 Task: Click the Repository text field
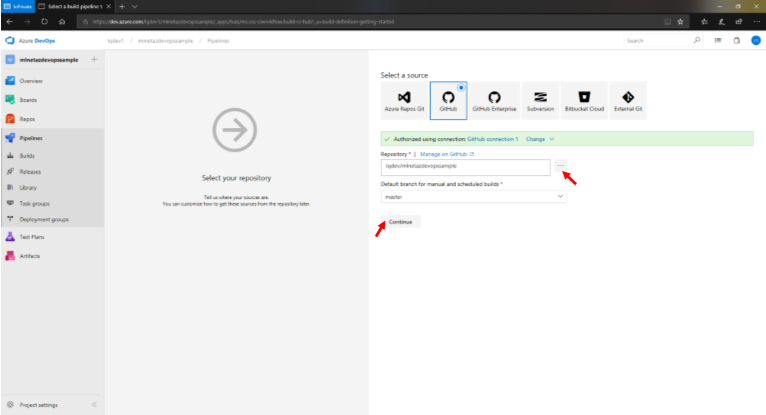point(465,167)
